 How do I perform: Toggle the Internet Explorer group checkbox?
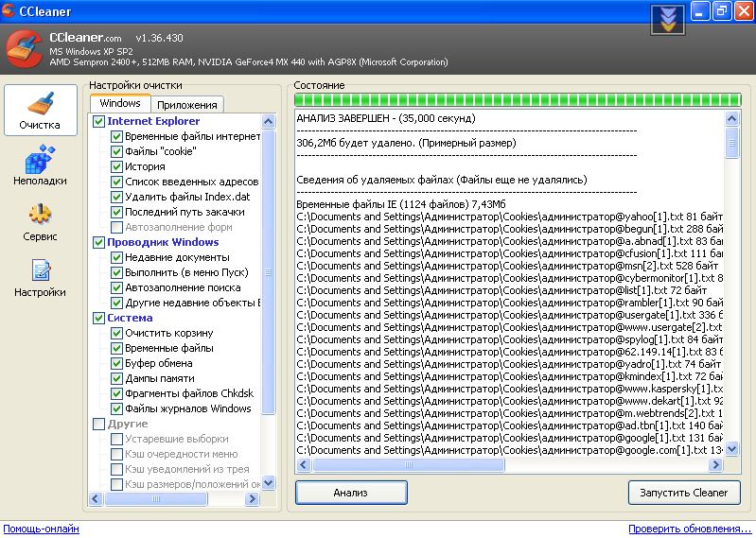click(98, 121)
